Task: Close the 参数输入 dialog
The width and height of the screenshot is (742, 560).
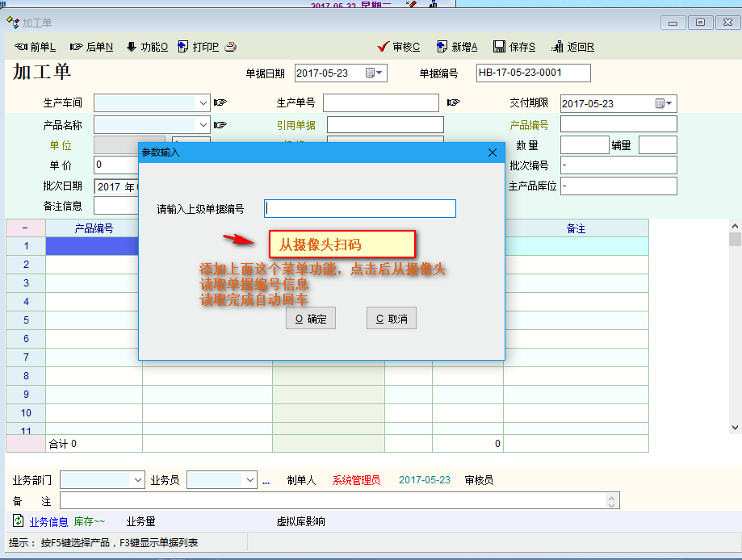Action: click(493, 152)
